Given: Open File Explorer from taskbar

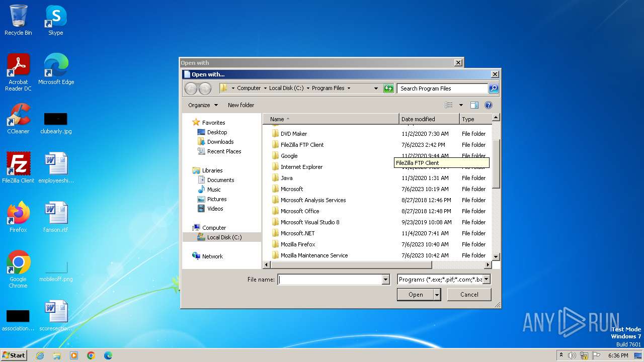Looking at the screenshot, I should point(57,355).
